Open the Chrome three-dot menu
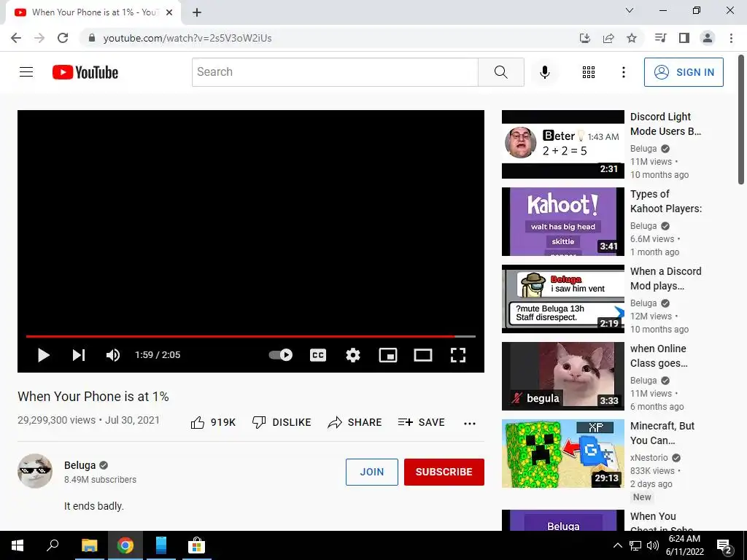 coord(731,38)
